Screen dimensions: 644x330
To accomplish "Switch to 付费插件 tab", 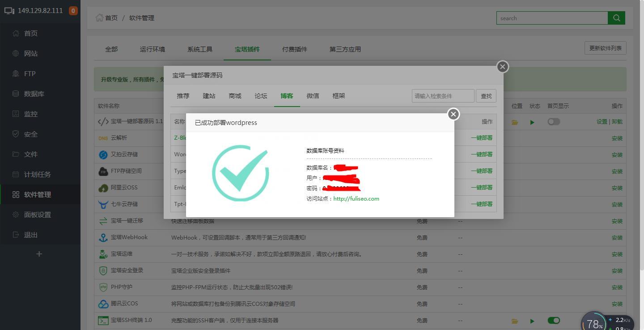I will coord(295,49).
